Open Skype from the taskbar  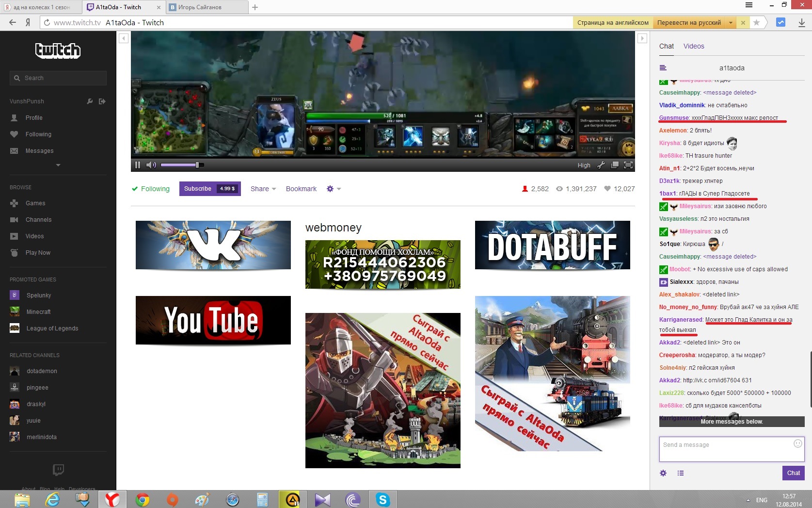tap(383, 499)
